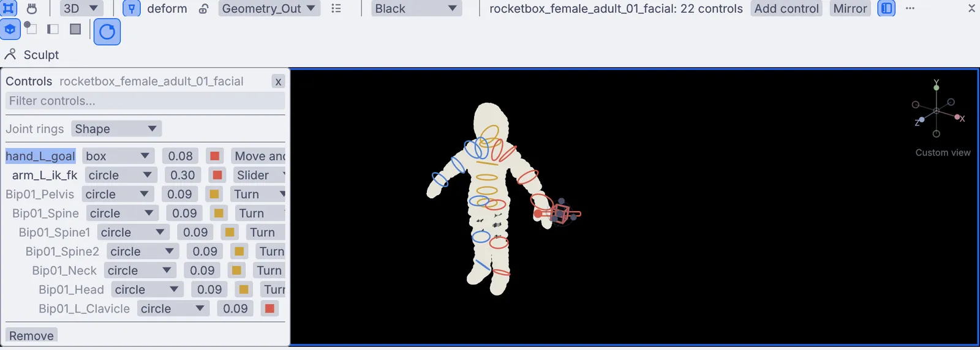
Task: Click the 0.08 size field for hand_L_goal
Action: [181, 156]
